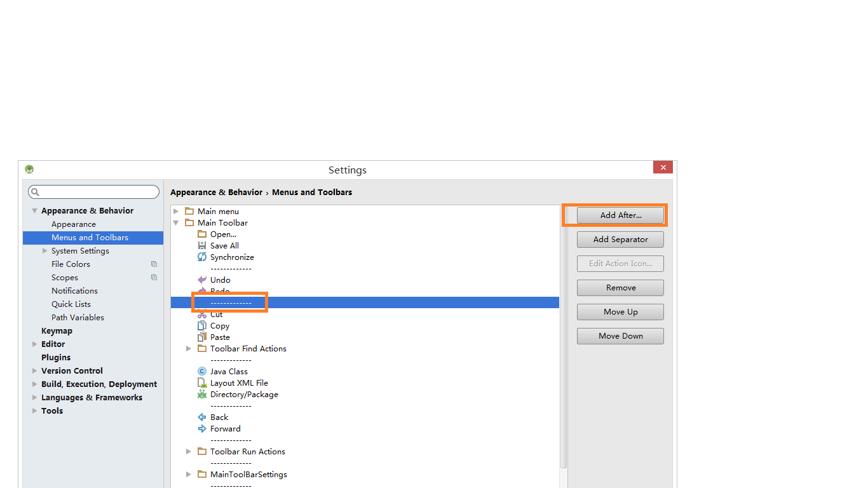Expand Languages & Frameworks section

click(x=35, y=397)
